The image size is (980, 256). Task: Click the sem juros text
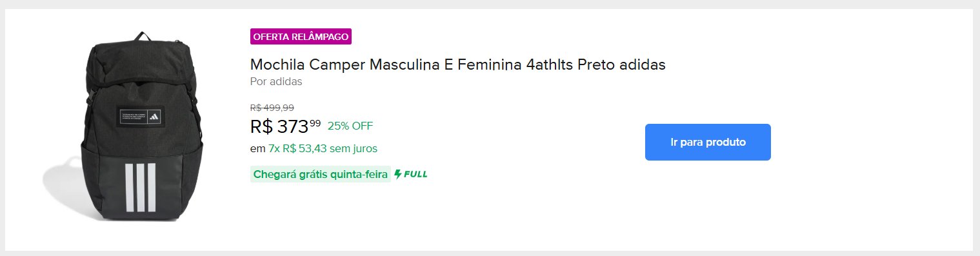(x=354, y=149)
